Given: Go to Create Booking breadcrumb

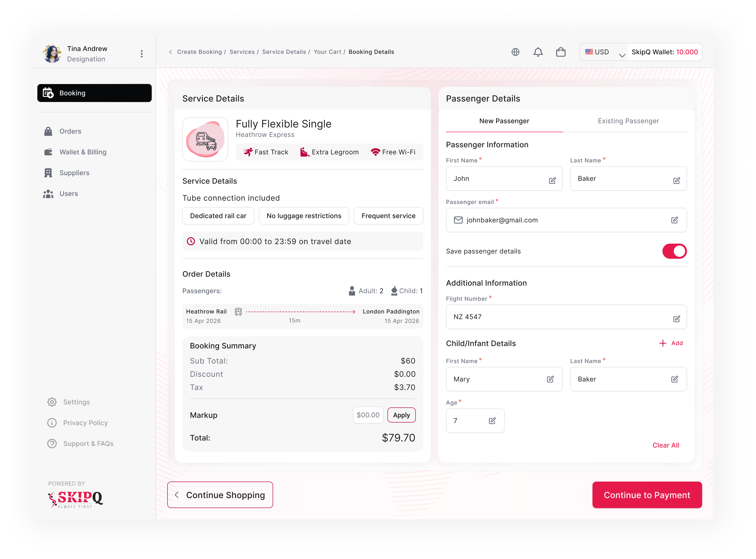Looking at the screenshot, I should (199, 52).
